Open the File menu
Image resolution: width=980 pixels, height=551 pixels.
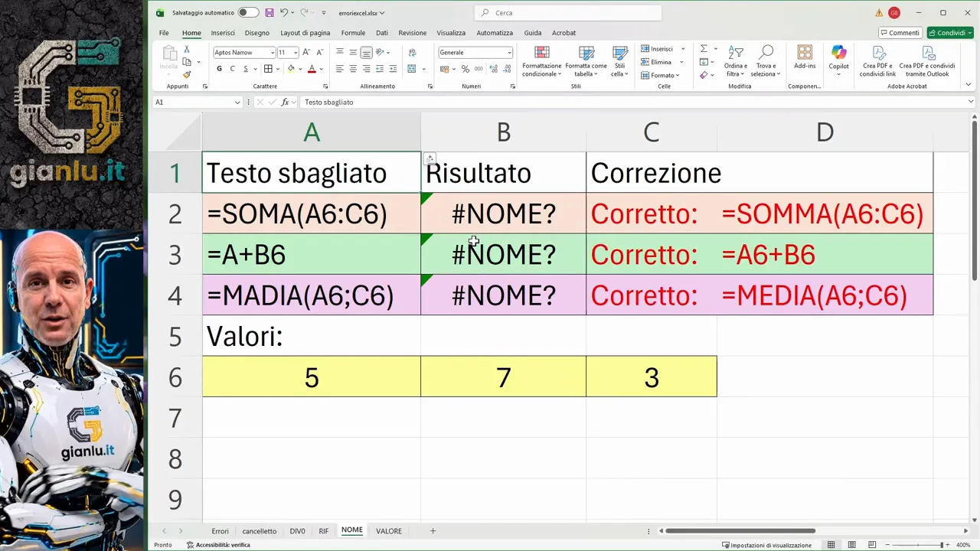pos(164,33)
